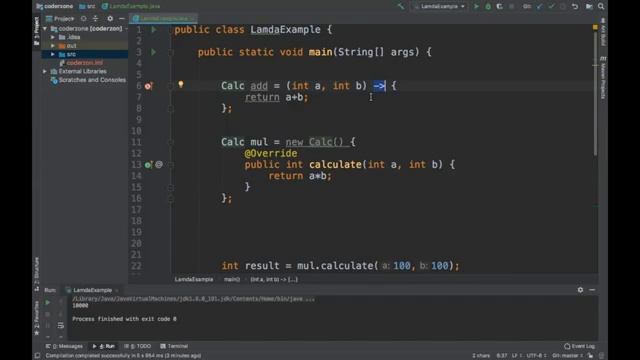Click the Build project hammer icon
Image resolution: width=640 pixels, height=360 pixels.
coord(401,6)
